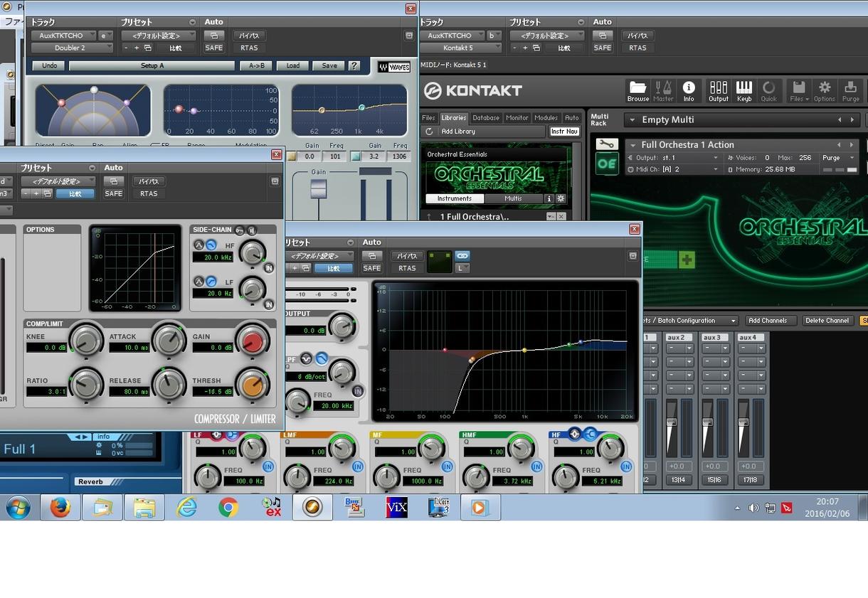Open the default preset dropdown in Doubler window

pos(159,36)
